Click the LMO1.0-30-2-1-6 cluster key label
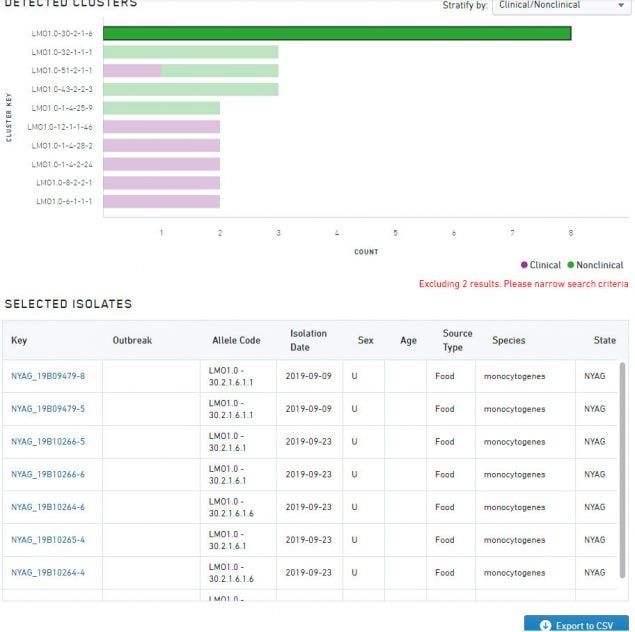This screenshot has width=635, height=632. pyautogui.click(x=62, y=34)
